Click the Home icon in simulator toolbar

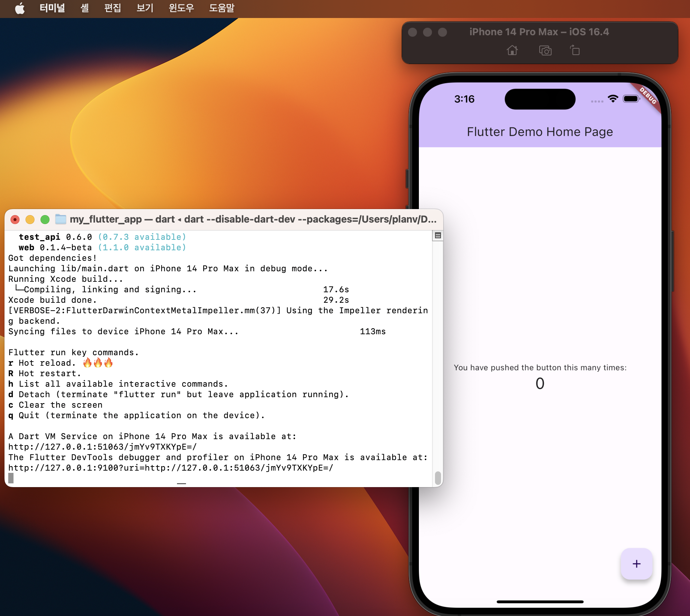tap(512, 50)
